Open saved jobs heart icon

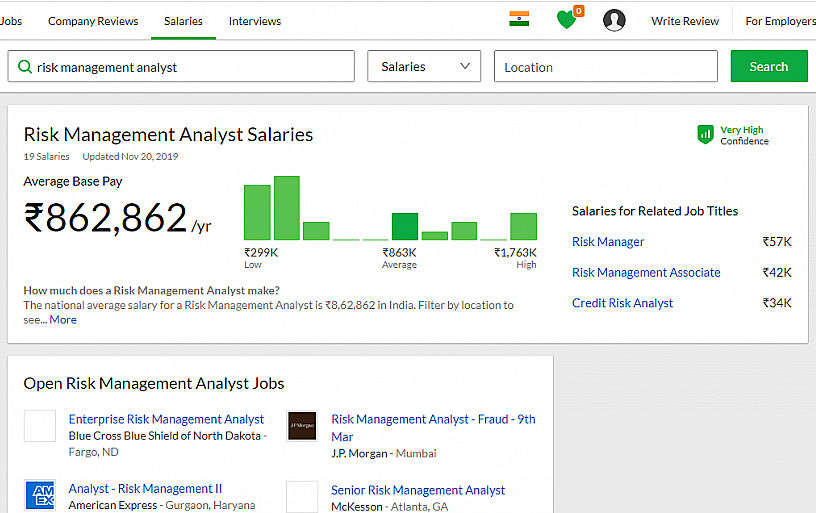click(x=566, y=20)
